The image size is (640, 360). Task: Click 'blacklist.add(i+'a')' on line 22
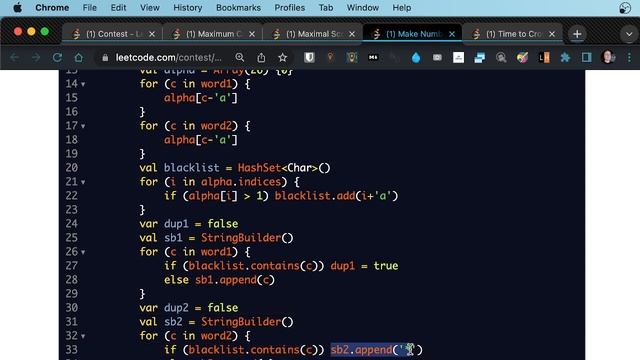336,196
